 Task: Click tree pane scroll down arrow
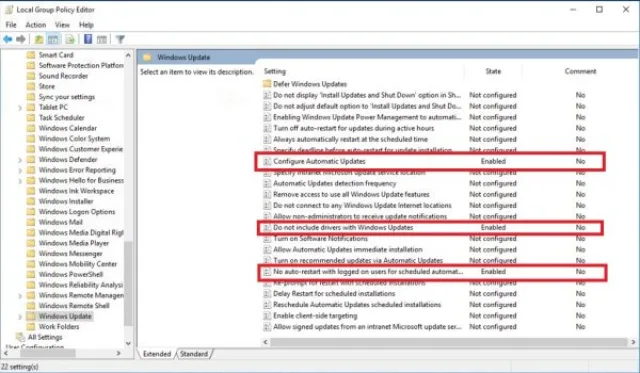pos(128,343)
